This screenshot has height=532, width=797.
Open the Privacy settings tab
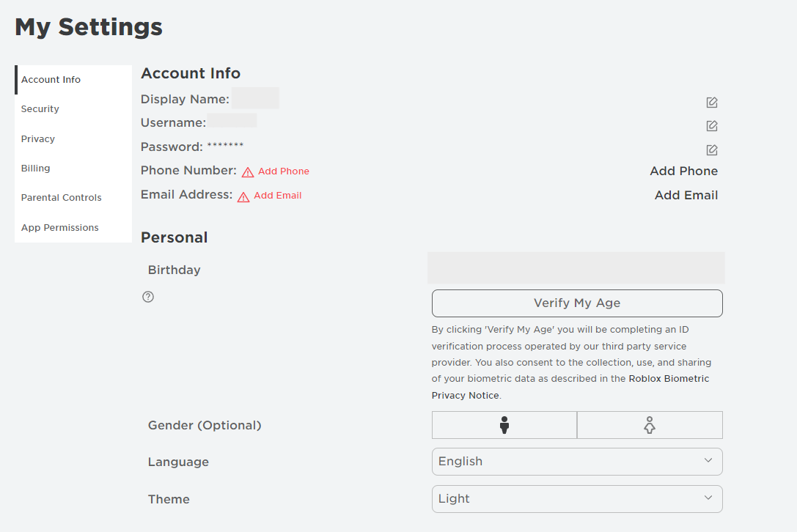pos(73,138)
